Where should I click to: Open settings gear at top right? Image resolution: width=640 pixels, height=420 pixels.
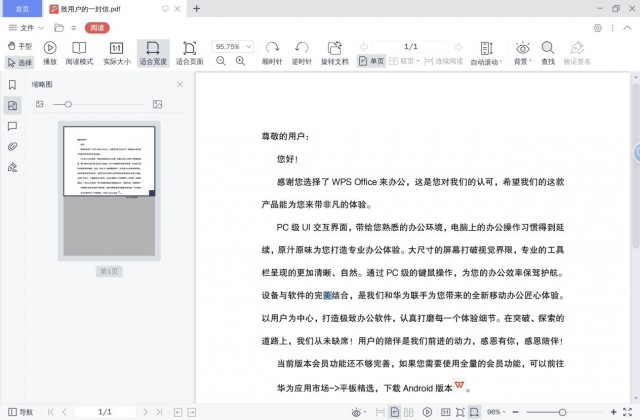[x=598, y=28]
